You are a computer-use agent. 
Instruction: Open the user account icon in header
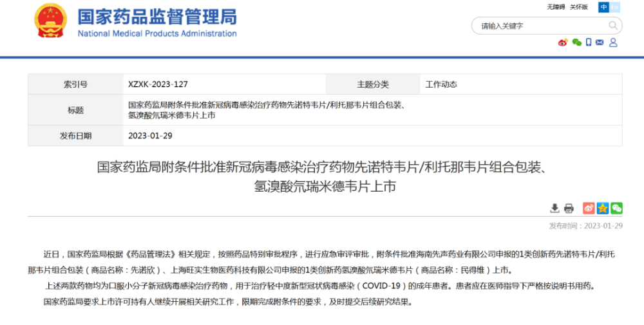coord(613,42)
